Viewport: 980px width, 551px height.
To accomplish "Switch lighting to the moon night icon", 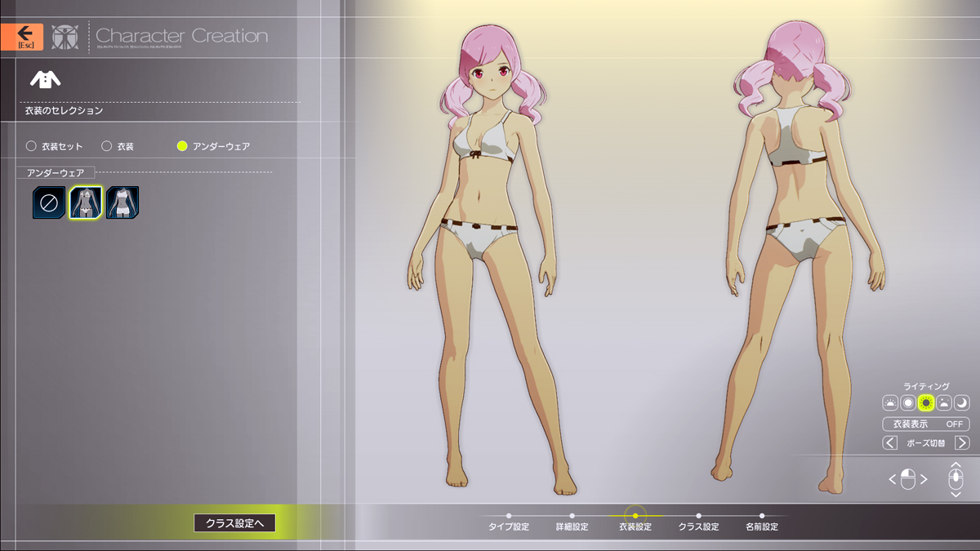I will (962, 402).
